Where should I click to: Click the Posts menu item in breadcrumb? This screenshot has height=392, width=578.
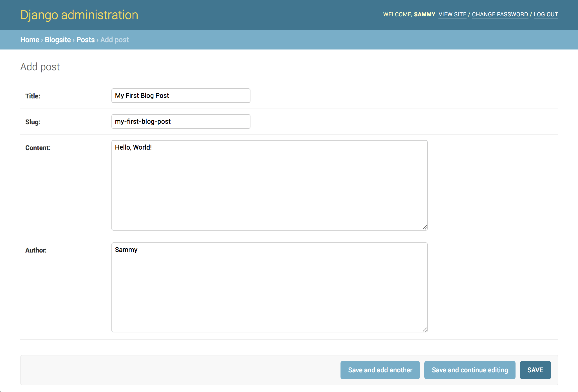point(85,39)
